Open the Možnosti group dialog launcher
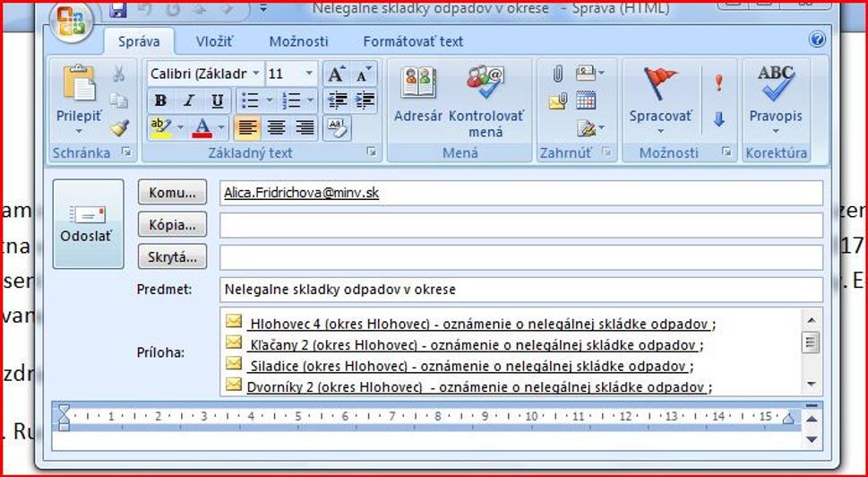The height and width of the screenshot is (477, 868). pos(726,152)
